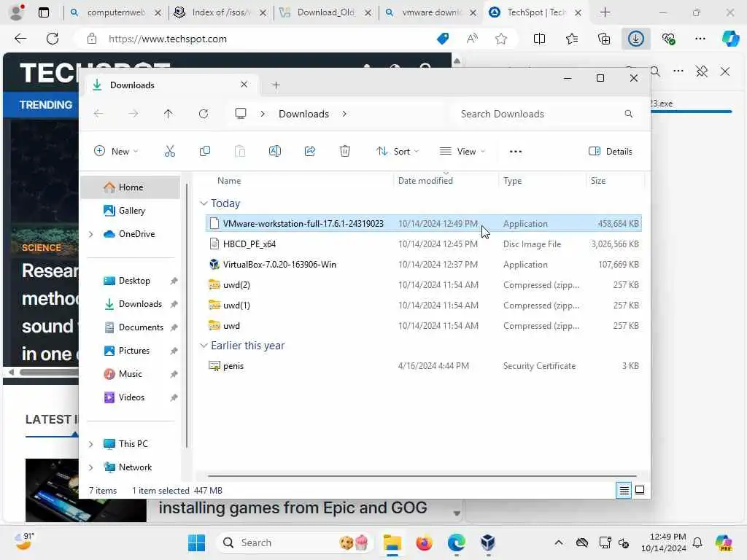Viewport: 747px width, 560px height.
Task: Click the Explorer search magnifier icon
Action: (629, 114)
